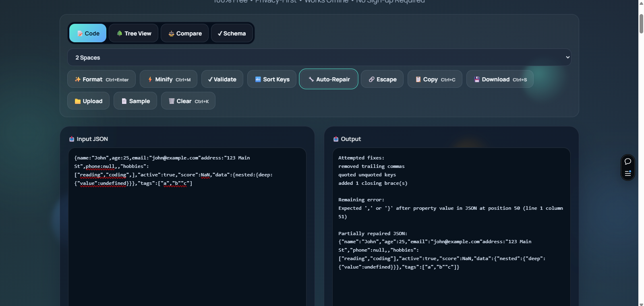Click the Input JSON inbox icon
This screenshot has height=306, width=644.
point(72,139)
